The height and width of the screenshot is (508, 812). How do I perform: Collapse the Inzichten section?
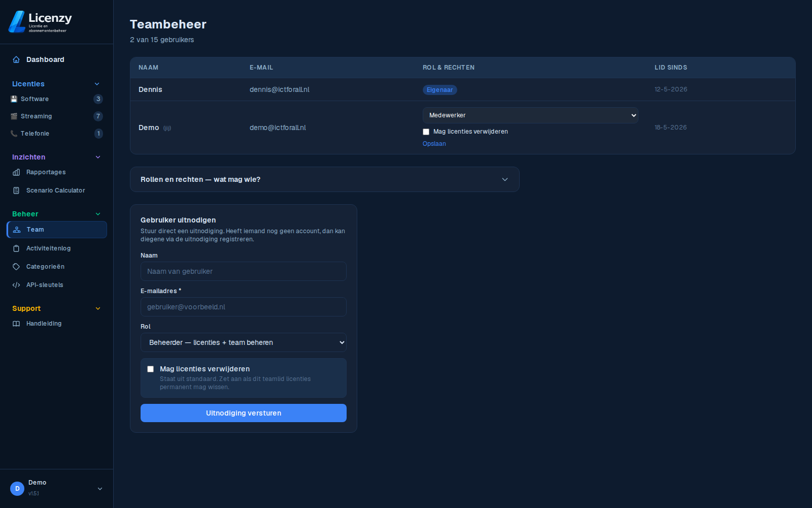98,157
